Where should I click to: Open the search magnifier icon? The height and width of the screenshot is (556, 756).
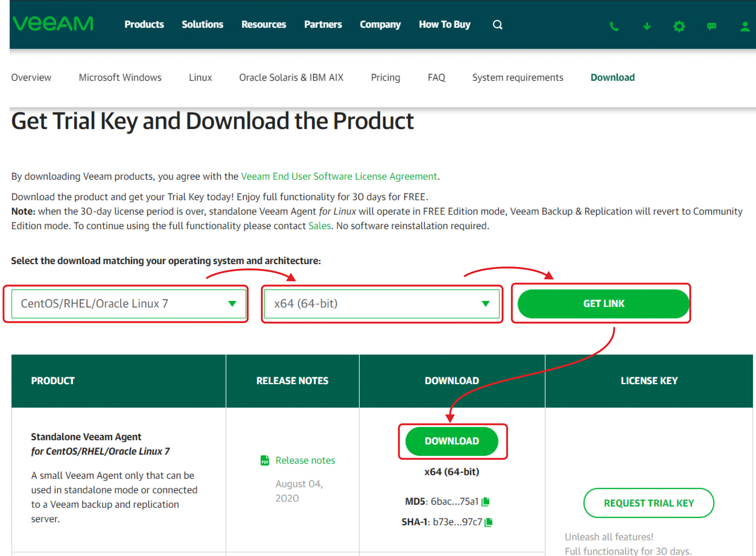(497, 25)
